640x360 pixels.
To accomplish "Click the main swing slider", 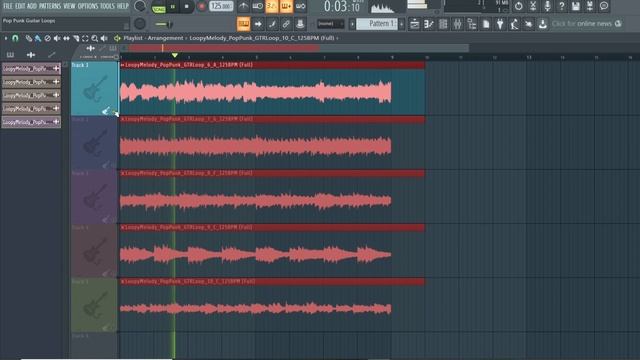I will pos(164,24).
